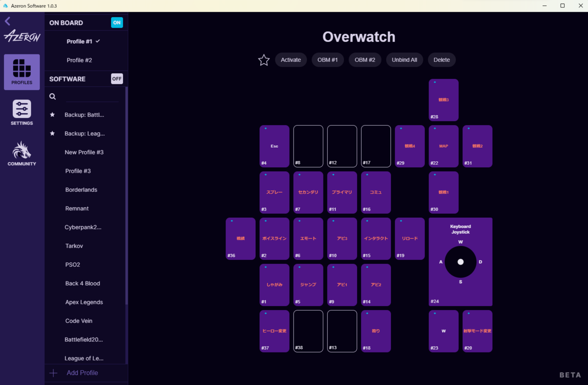
Task: Select the しゃがみ key #1
Action: pos(274,285)
